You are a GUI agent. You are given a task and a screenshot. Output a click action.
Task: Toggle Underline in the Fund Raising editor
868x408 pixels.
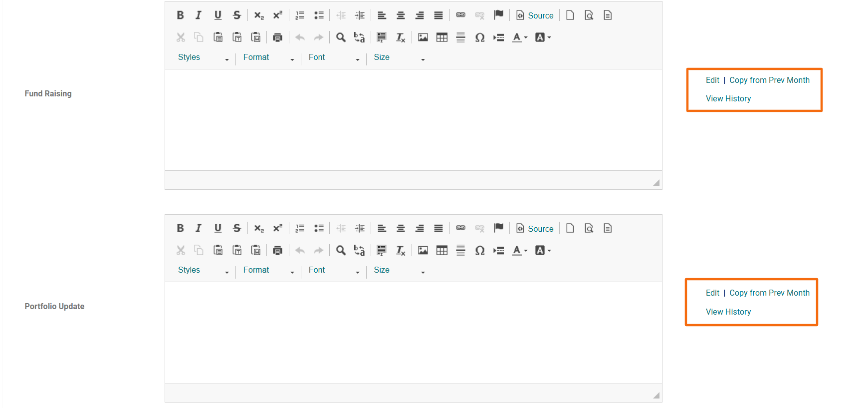coord(218,15)
